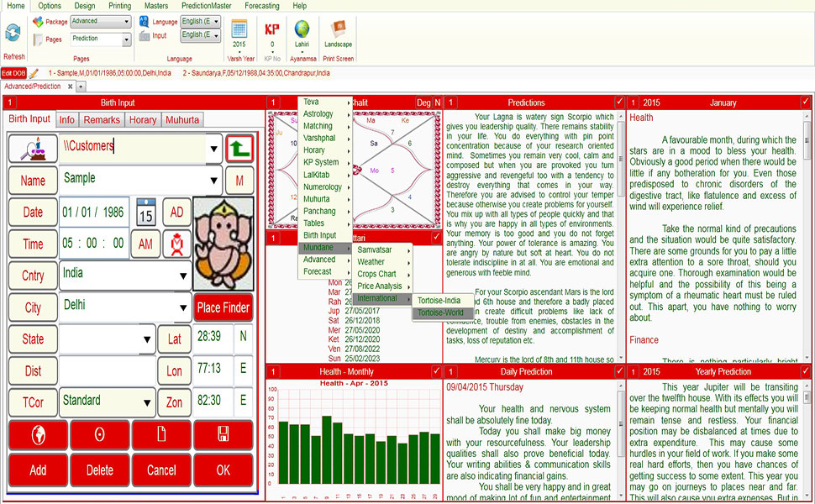This screenshot has width=815, height=504.
Task: Click the red globe icon button
Action: [38, 435]
